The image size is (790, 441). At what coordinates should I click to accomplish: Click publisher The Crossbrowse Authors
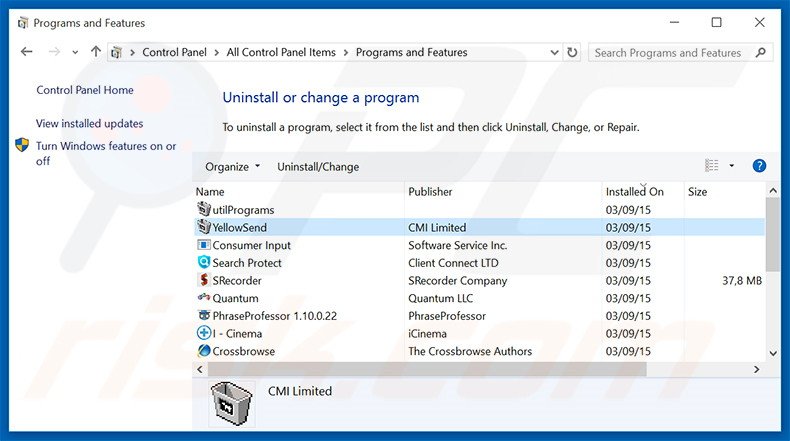click(x=470, y=351)
